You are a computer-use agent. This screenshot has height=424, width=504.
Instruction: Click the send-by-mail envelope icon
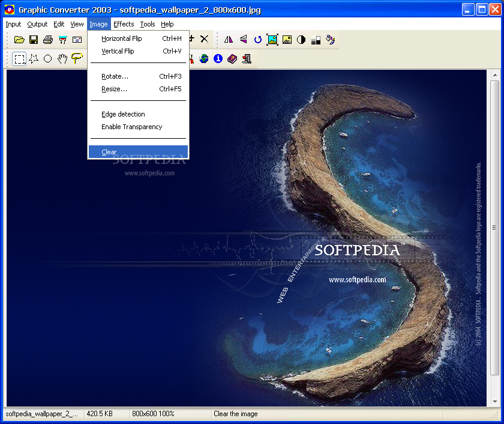(77, 40)
